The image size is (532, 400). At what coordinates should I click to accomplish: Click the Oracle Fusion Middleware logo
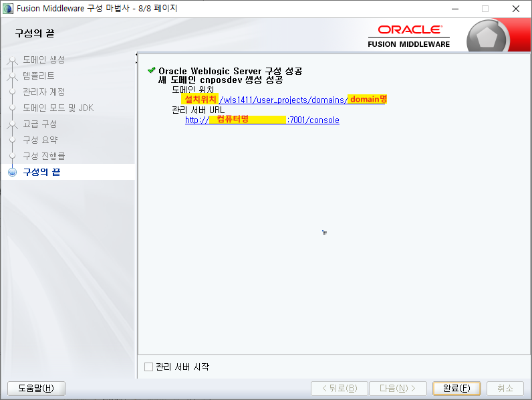(409, 36)
